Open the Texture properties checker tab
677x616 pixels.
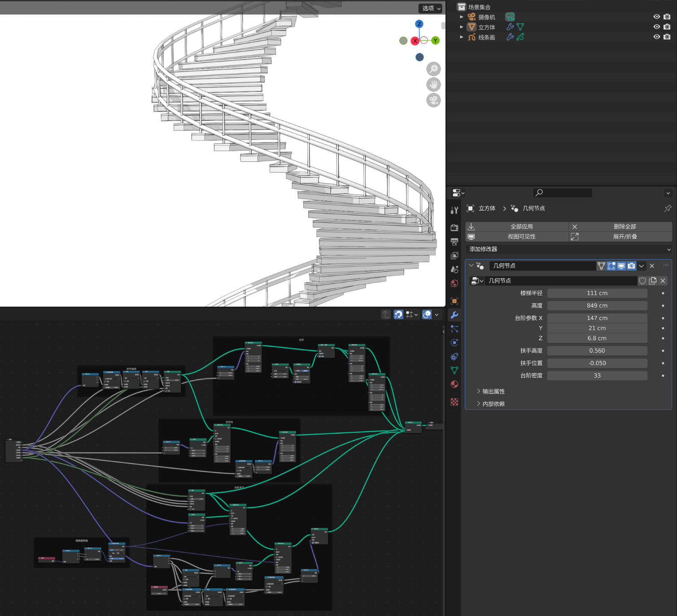[x=454, y=402]
